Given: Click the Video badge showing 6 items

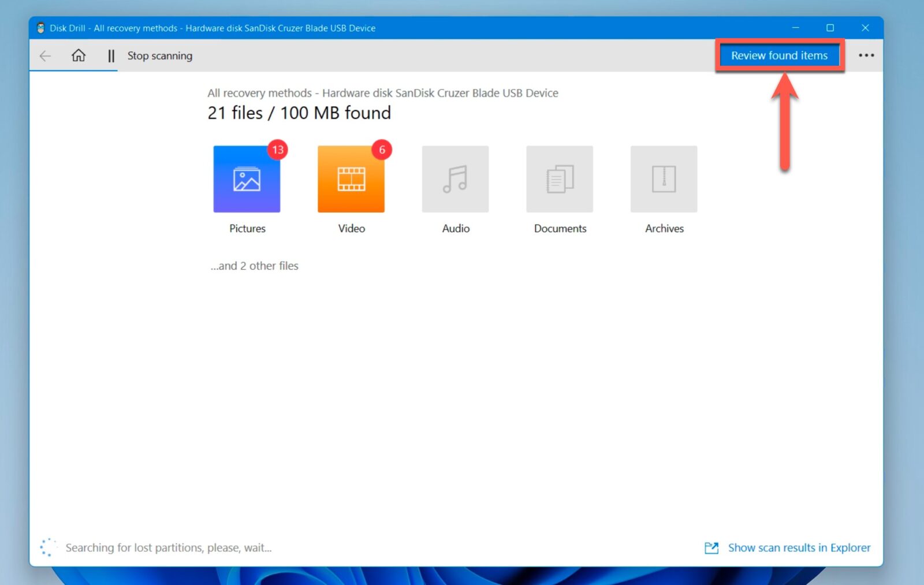Looking at the screenshot, I should point(382,150).
